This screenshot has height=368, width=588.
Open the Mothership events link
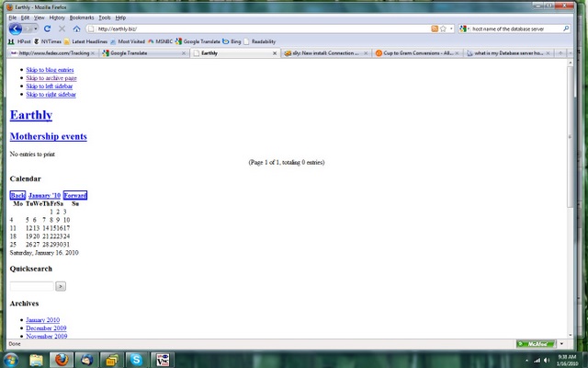click(x=48, y=136)
